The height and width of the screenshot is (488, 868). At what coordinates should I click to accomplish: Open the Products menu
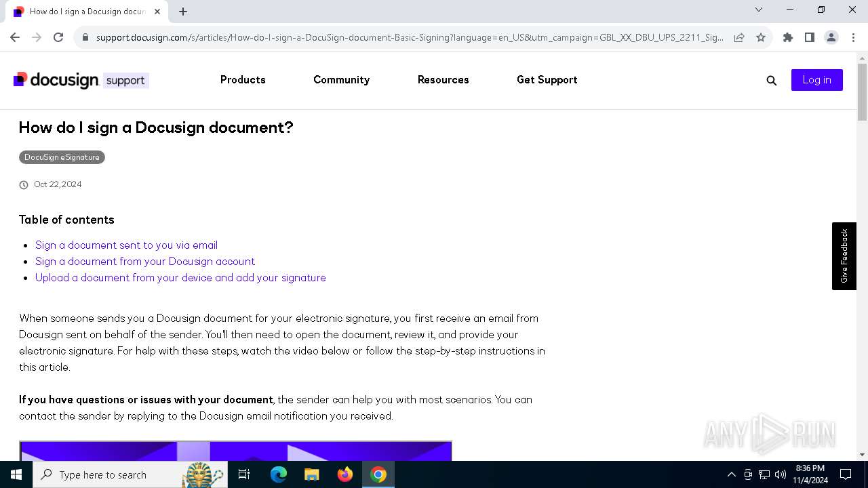[243, 79]
